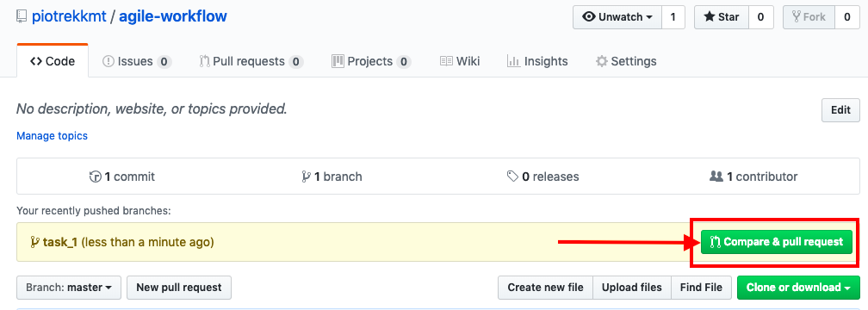View the 1 contributor page
868x310 pixels.
[753, 177]
